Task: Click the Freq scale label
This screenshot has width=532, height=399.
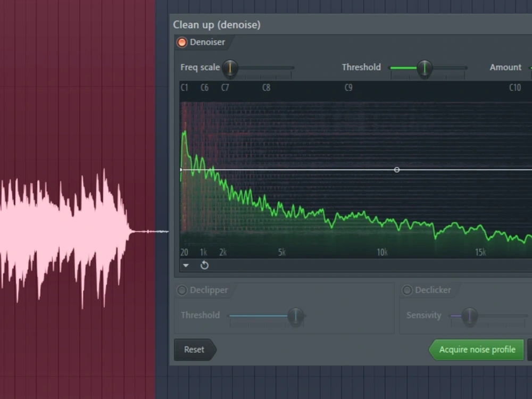Action: click(x=200, y=68)
